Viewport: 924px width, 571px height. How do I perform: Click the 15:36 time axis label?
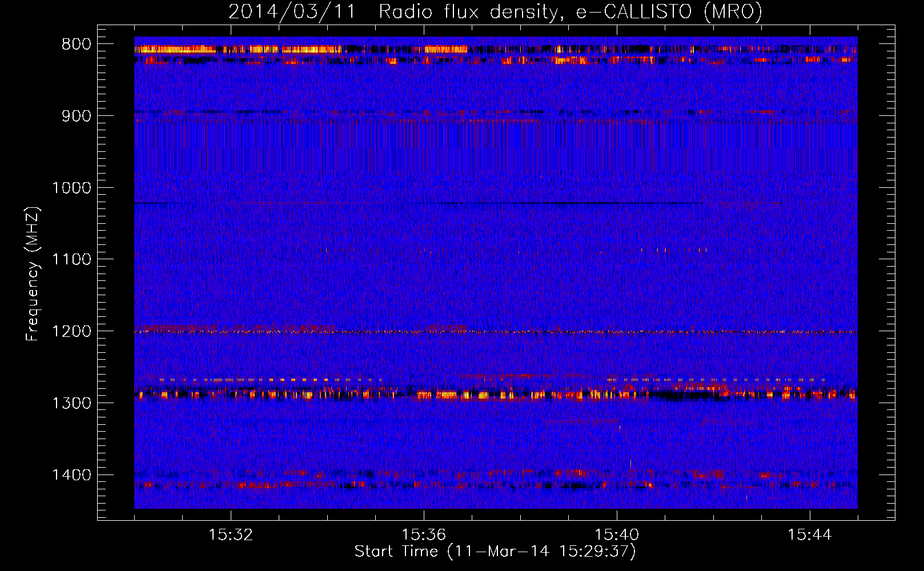(x=424, y=535)
